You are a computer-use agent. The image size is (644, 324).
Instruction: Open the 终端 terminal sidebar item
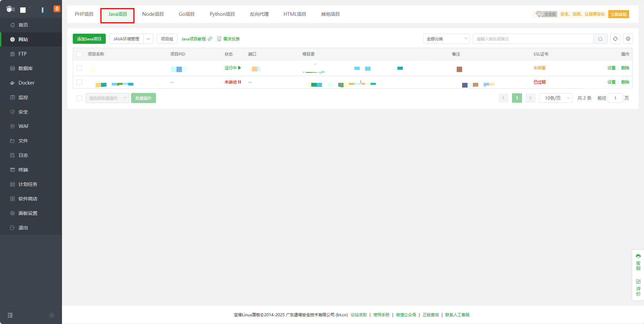point(23,170)
